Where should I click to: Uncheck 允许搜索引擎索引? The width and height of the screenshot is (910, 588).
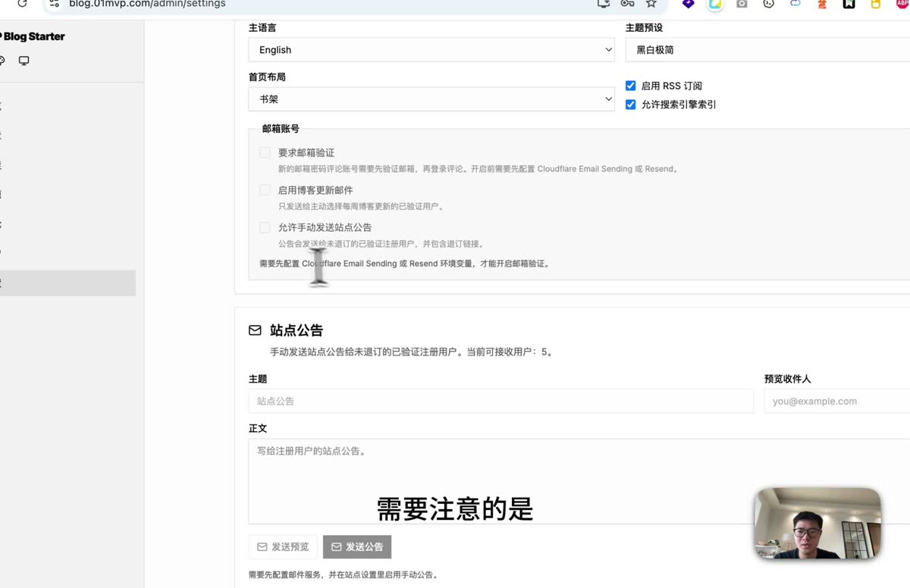(x=630, y=105)
